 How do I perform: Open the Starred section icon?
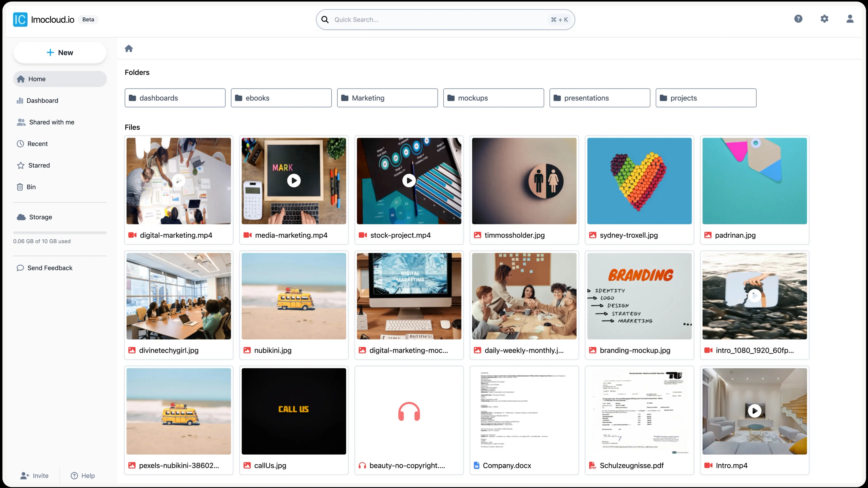[x=21, y=165]
